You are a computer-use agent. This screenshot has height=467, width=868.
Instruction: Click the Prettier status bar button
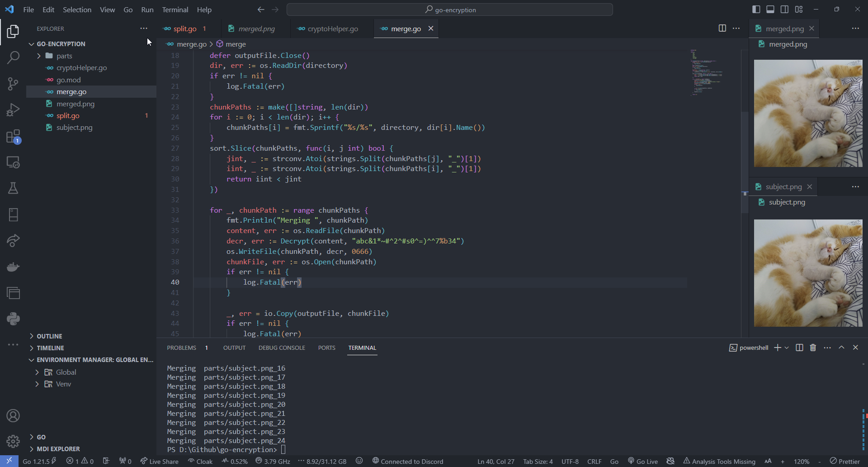(844, 461)
